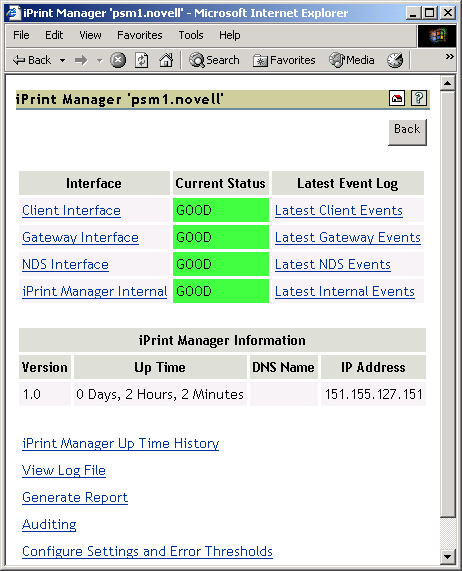Open the Favorites toolbar button
The image size is (462, 571).
pyautogui.click(x=284, y=60)
